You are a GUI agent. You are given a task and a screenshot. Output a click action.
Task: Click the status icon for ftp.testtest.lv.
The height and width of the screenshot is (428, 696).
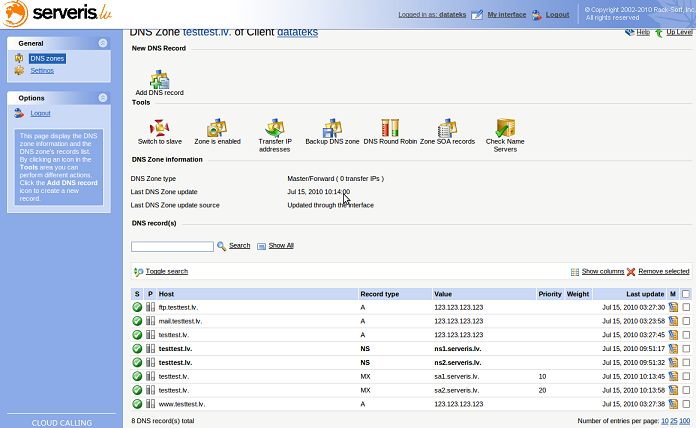[x=137, y=307]
